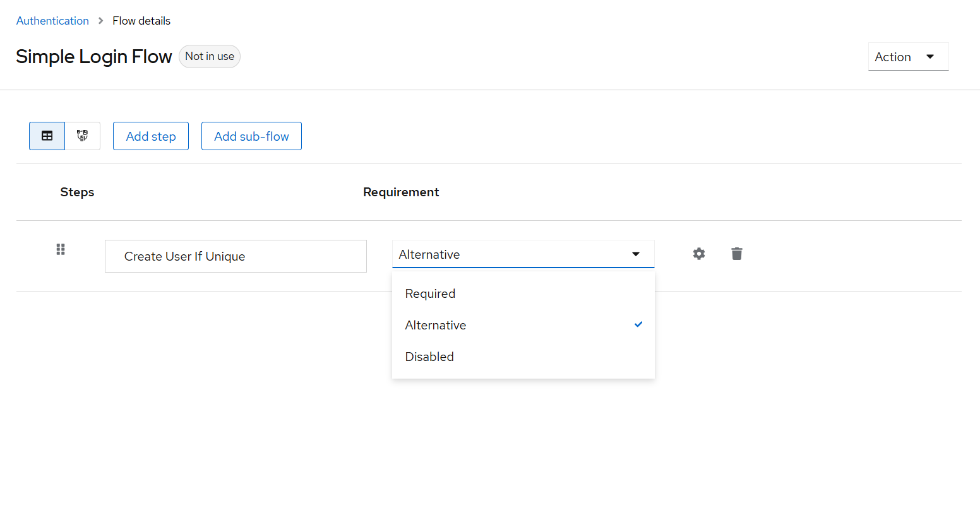Click the blue checkmark beside Alternative
980x508 pixels.
point(638,324)
